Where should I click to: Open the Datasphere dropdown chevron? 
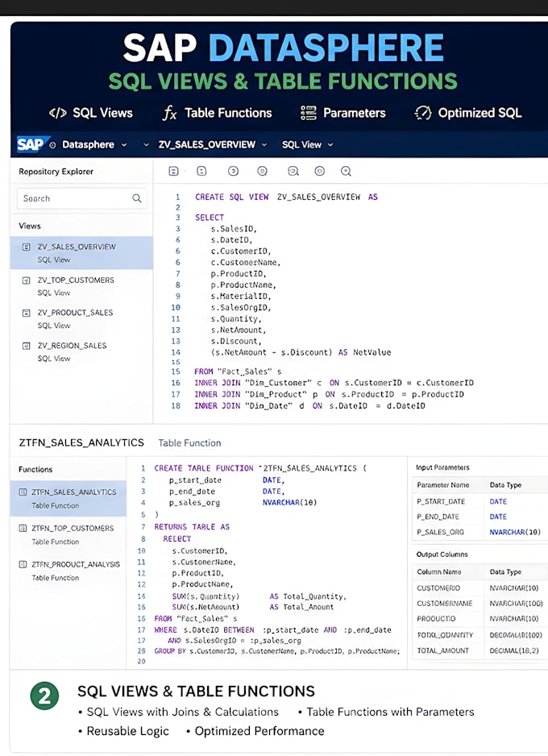[x=124, y=144]
